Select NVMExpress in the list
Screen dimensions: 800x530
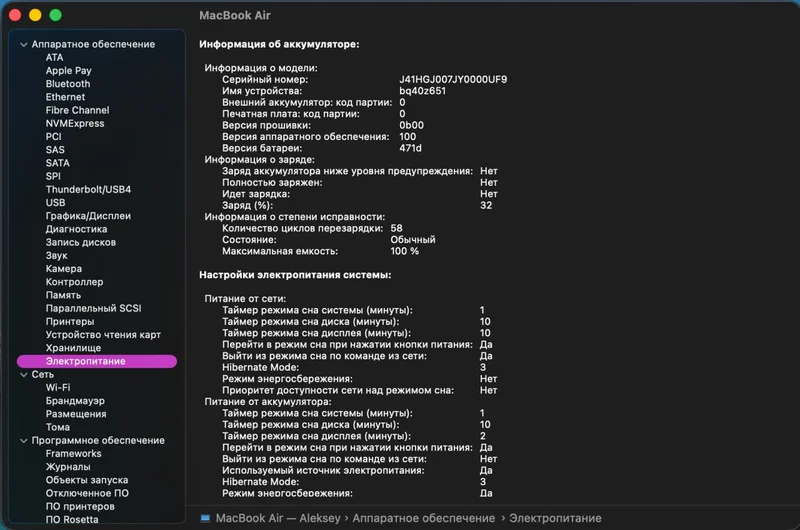(75, 123)
